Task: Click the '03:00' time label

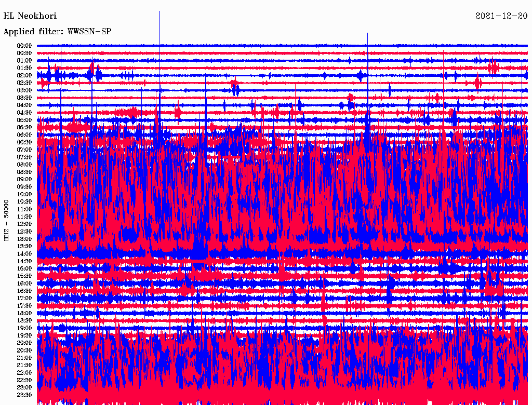Action: [24, 90]
